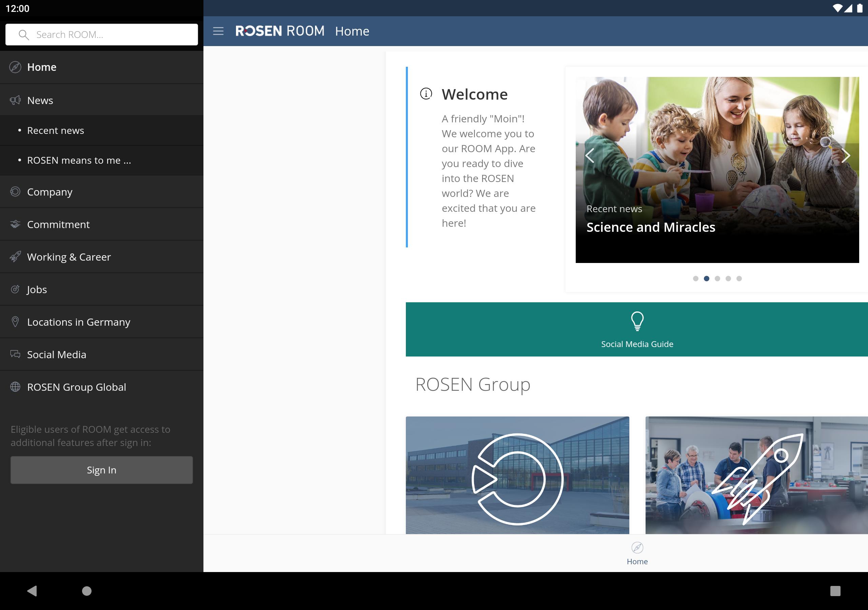Open Jobs in the sidebar menu
Image resolution: width=868 pixels, height=610 pixels.
tap(102, 289)
